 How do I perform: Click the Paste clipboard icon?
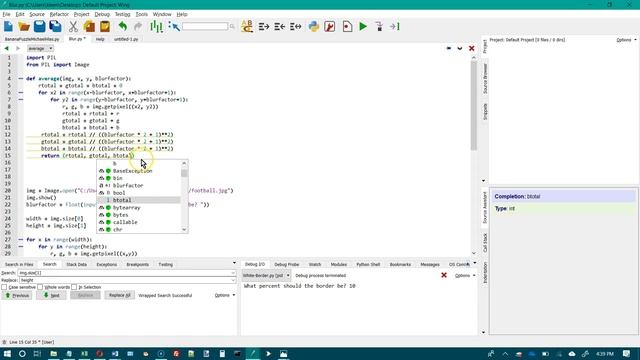105,27
